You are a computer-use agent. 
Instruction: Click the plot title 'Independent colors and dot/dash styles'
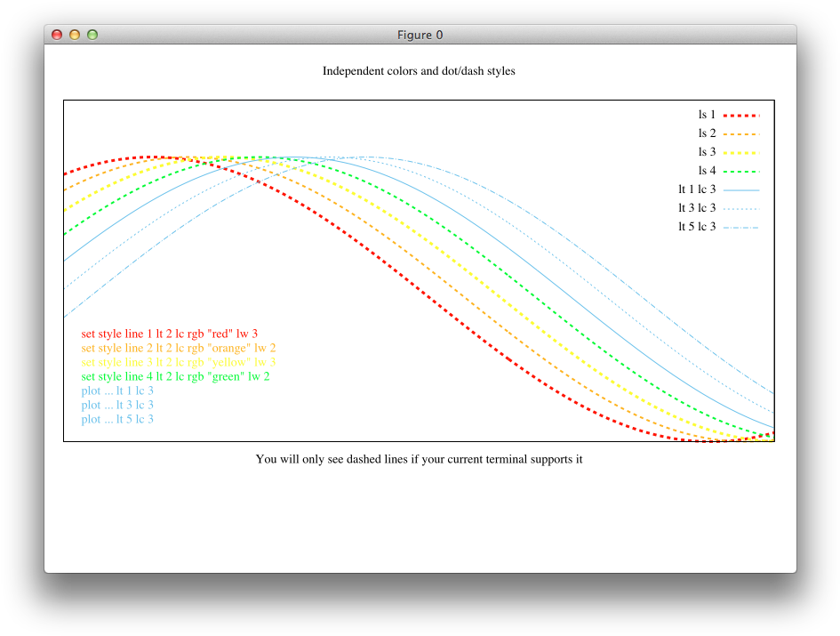point(420,71)
